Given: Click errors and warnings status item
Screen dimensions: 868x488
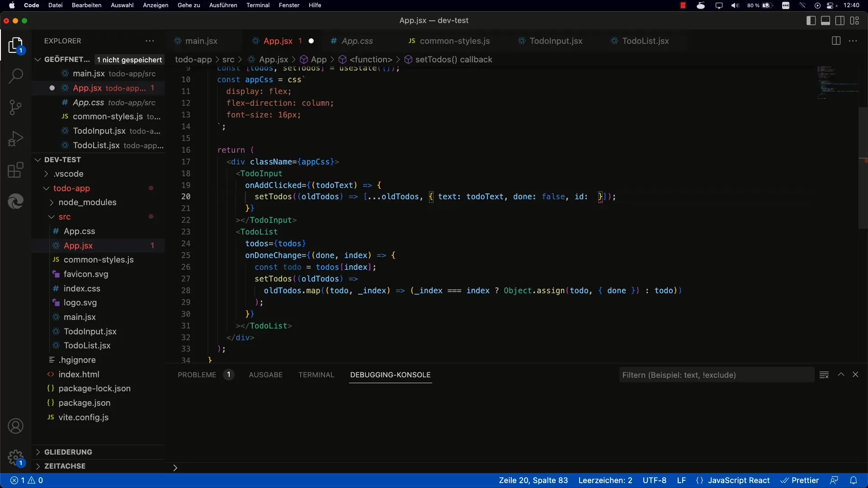Looking at the screenshot, I should click(x=27, y=480).
